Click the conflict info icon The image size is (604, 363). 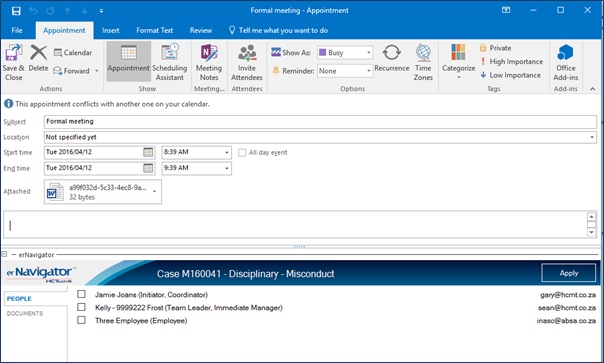(x=8, y=104)
